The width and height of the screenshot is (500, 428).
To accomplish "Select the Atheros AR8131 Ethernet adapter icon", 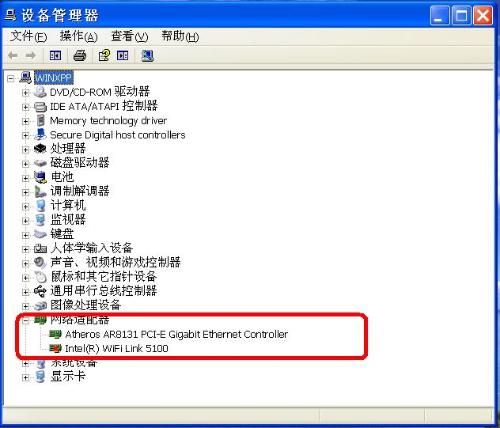I will [x=55, y=334].
